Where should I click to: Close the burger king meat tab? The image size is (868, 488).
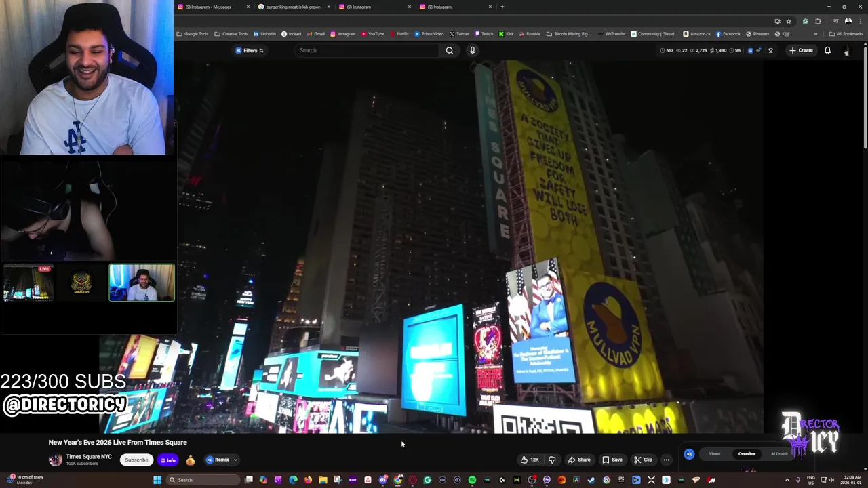pos(329,7)
